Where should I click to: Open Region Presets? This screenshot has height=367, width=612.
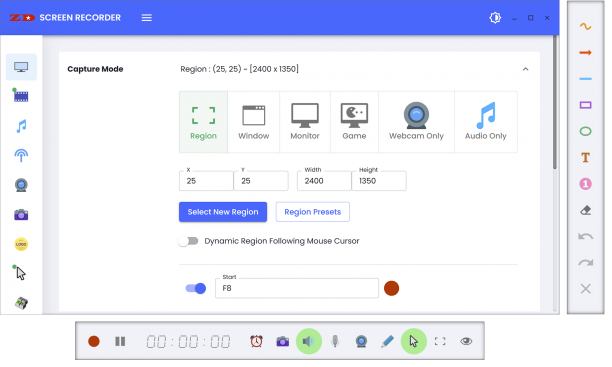(x=313, y=212)
